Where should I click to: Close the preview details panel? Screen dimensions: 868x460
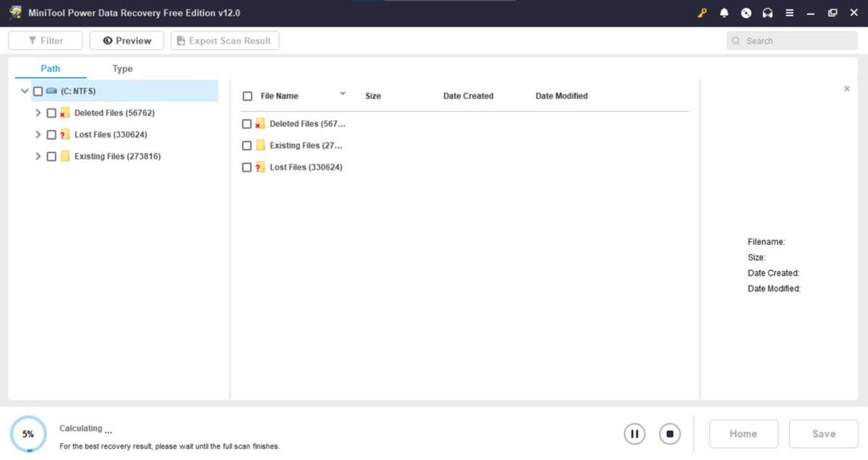coord(846,89)
